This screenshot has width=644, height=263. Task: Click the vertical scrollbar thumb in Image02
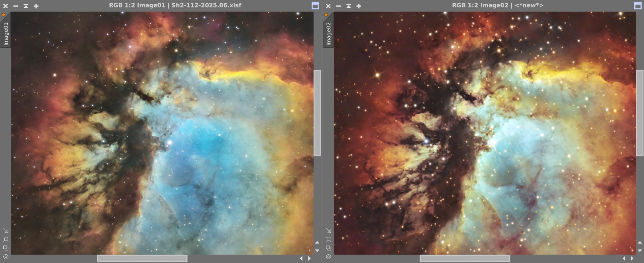coord(640,113)
